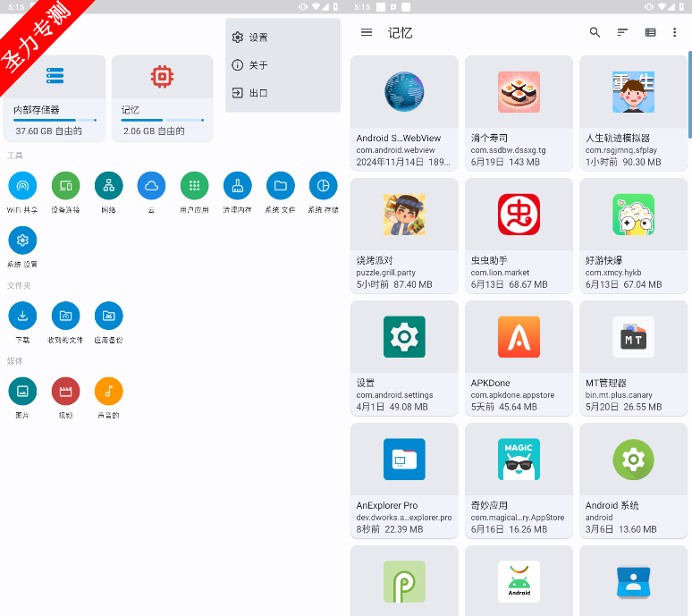The height and width of the screenshot is (616, 692).
Task: Tap the white Android robot app icon
Action: point(519,582)
